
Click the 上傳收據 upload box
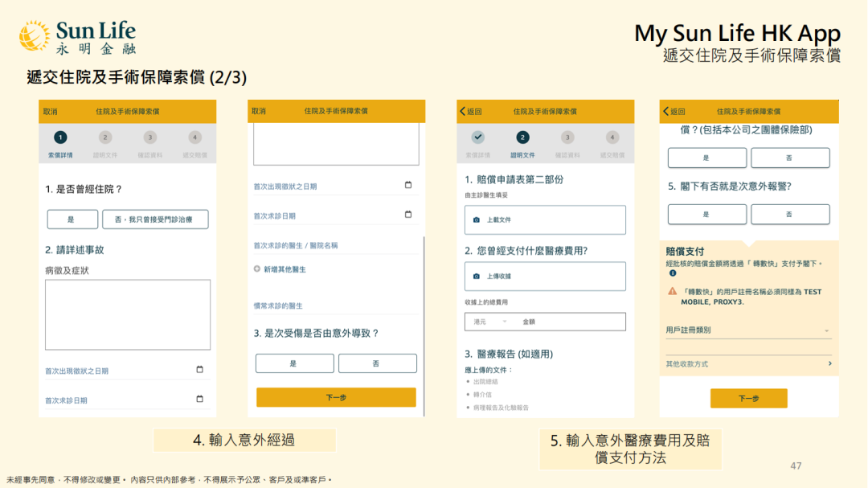pyautogui.click(x=545, y=277)
